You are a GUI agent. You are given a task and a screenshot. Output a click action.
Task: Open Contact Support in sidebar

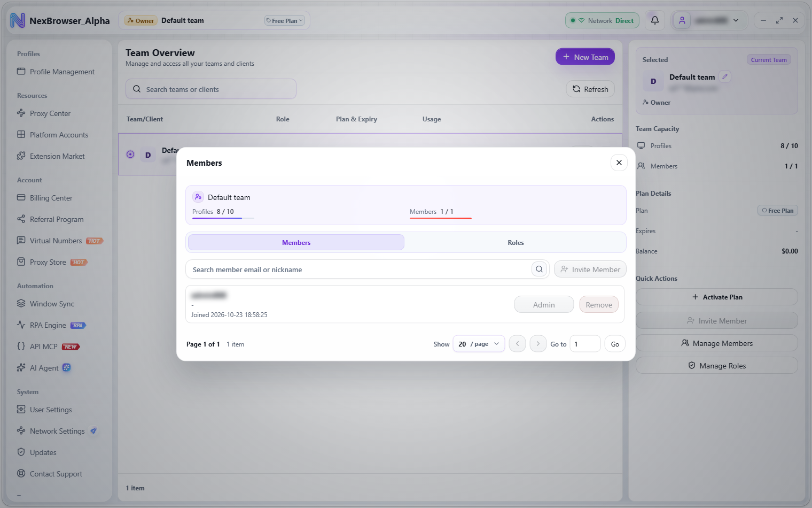[x=50, y=474]
